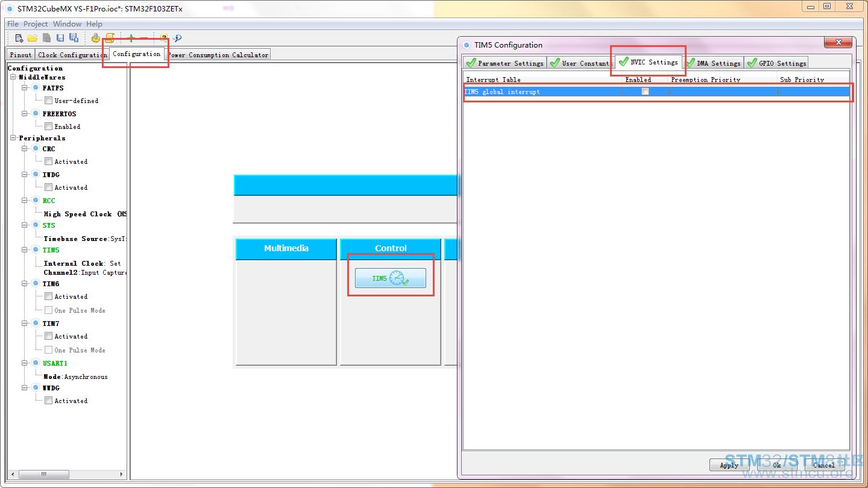Screen dimensions: 868x488
Task: Open the Power Consumption Calculator tab
Action: [x=218, y=55]
